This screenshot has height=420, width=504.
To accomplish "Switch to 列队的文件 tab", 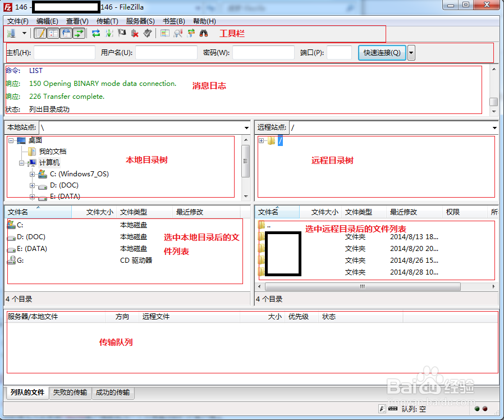I will point(28,392).
